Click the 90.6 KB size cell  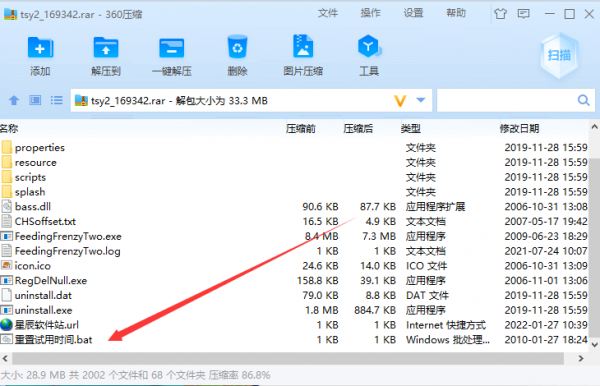click(320, 207)
